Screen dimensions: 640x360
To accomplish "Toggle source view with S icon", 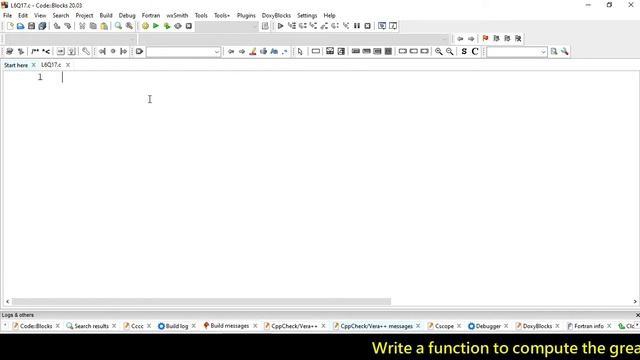I will pos(464,51).
